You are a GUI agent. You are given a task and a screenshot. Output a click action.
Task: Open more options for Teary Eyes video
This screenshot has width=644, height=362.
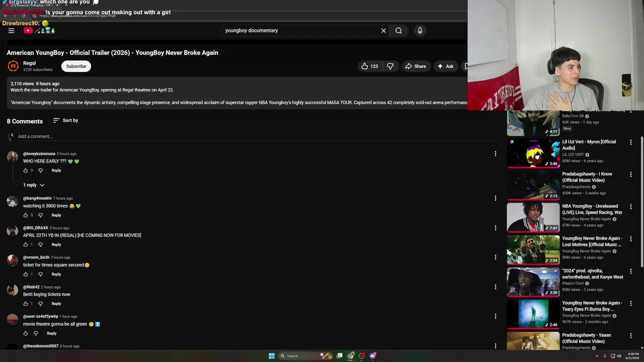pos(630,303)
